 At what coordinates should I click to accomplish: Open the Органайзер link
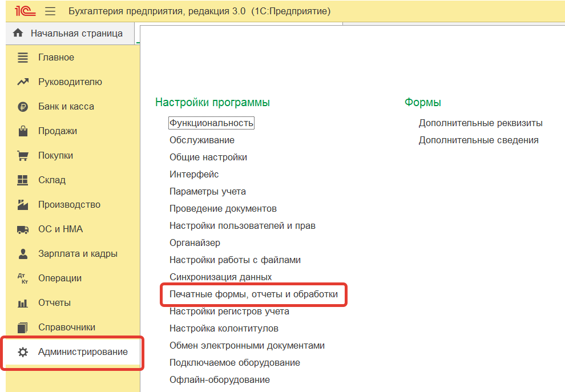[x=195, y=243]
